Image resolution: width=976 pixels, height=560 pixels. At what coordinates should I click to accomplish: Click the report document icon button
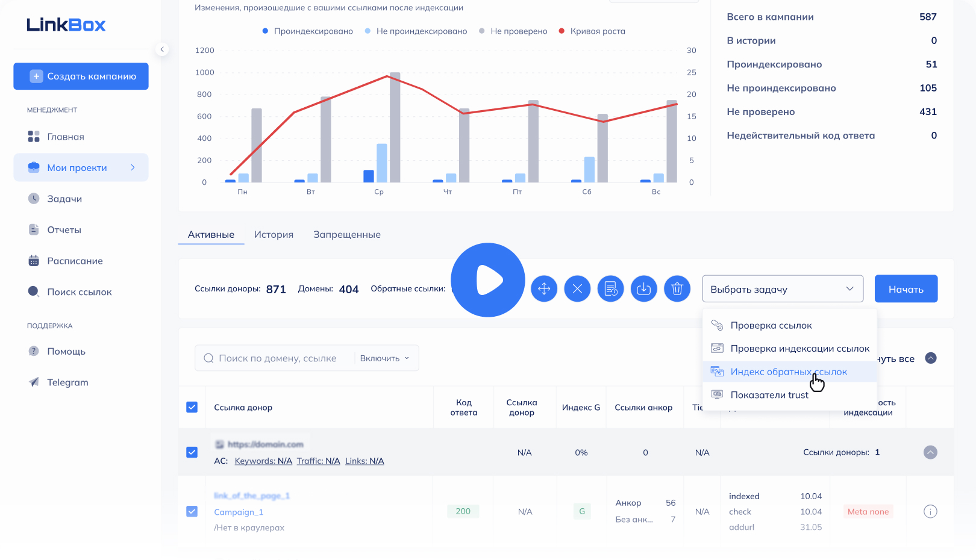pyautogui.click(x=610, y=289)
